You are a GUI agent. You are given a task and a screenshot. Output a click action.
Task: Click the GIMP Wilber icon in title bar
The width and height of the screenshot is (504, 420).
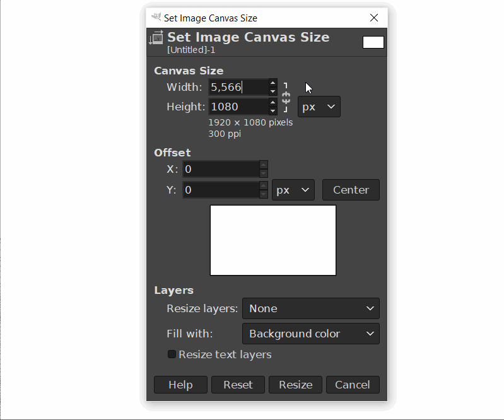point(156,17)
